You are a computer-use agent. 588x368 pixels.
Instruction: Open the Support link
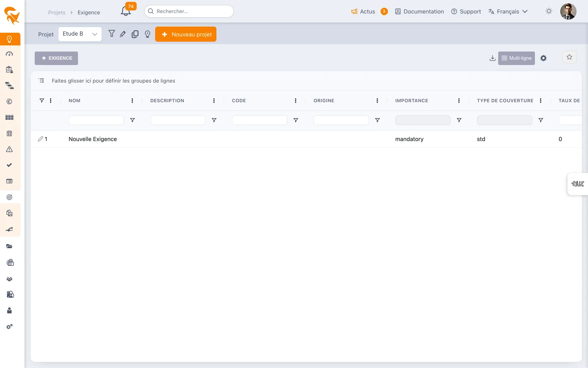[466, 11]
